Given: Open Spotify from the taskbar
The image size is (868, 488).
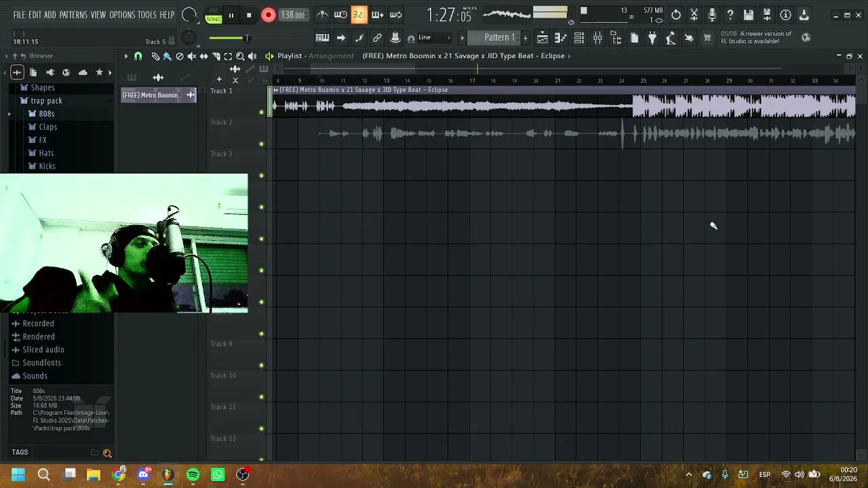Looking at the screenshot, I should (x=193, y=474).
